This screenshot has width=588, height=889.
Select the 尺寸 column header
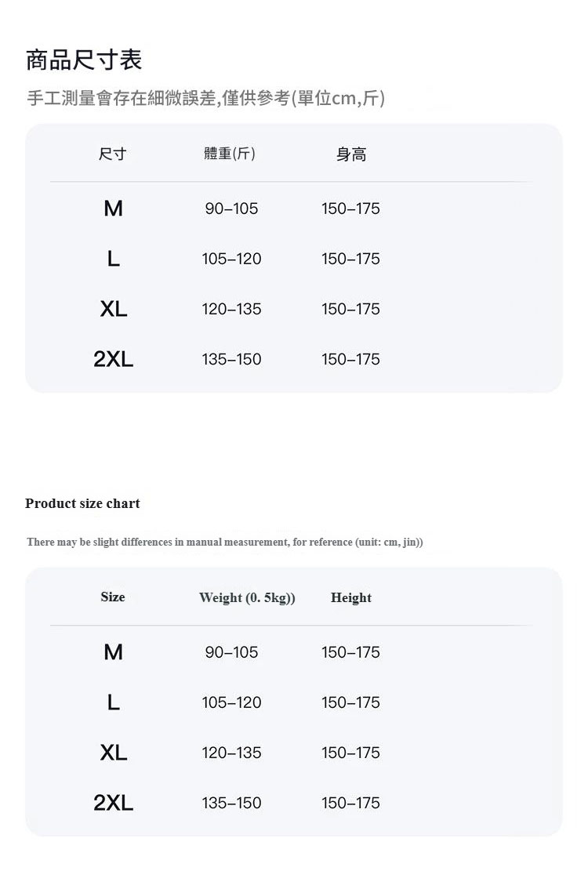112,154
